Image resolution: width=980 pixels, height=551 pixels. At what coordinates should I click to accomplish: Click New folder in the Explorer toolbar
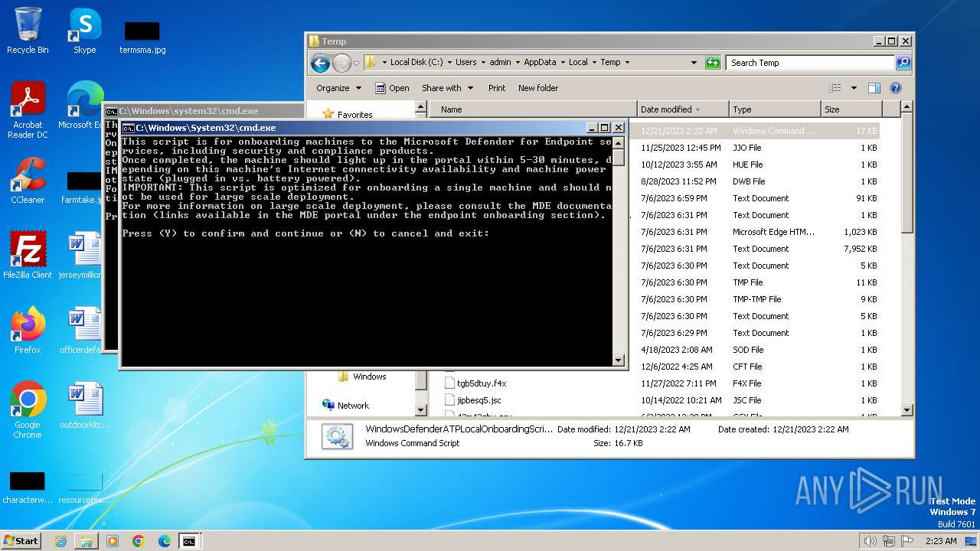click(x=538, y=88)
